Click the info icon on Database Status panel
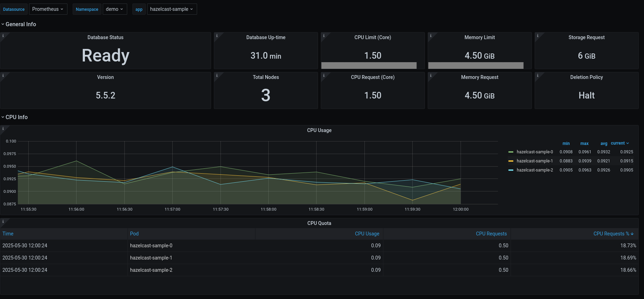Image resolution: width=644 pixels, height=299 pixels. (x=3, y=36)
